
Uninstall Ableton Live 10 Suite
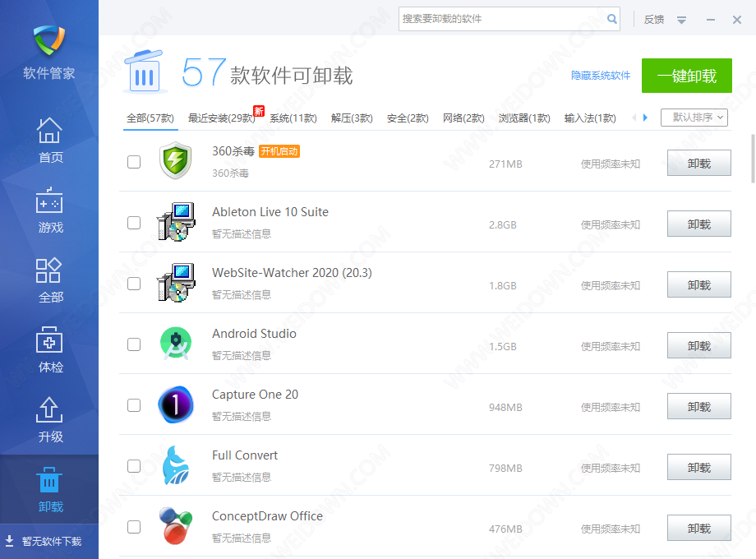pyautogui.click(x=699, y=224)
